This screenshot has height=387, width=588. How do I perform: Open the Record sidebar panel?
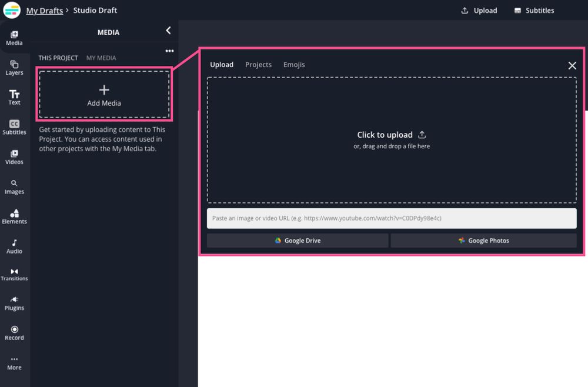coord(14,333)
